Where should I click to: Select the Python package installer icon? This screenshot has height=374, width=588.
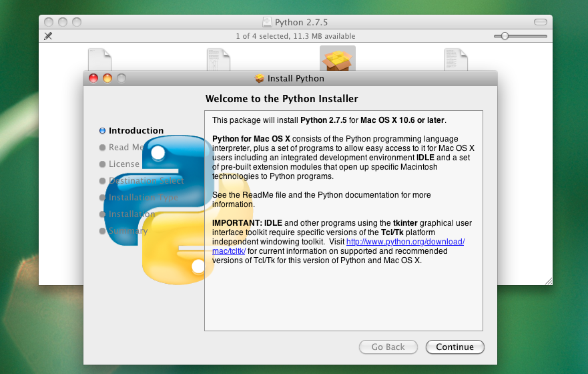tap(338, 59)
